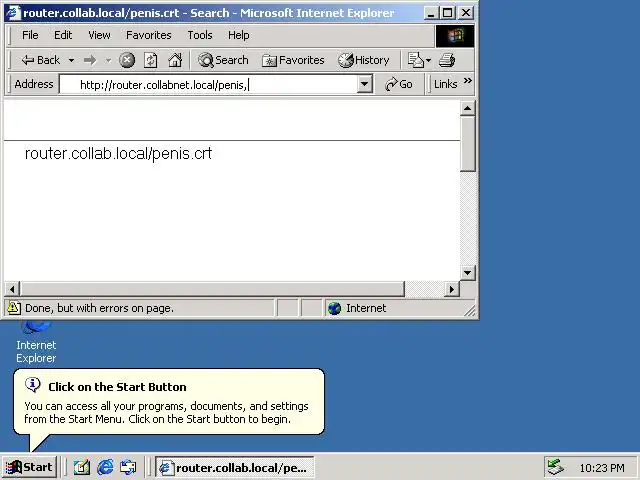Click the info icon in the balloon tip

tap(33, 385)
